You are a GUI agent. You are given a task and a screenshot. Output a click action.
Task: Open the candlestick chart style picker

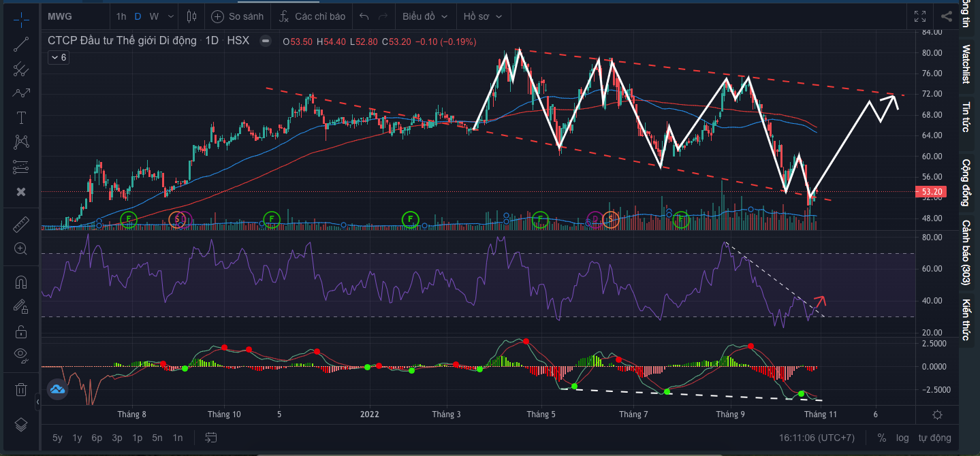coord(191,16)
